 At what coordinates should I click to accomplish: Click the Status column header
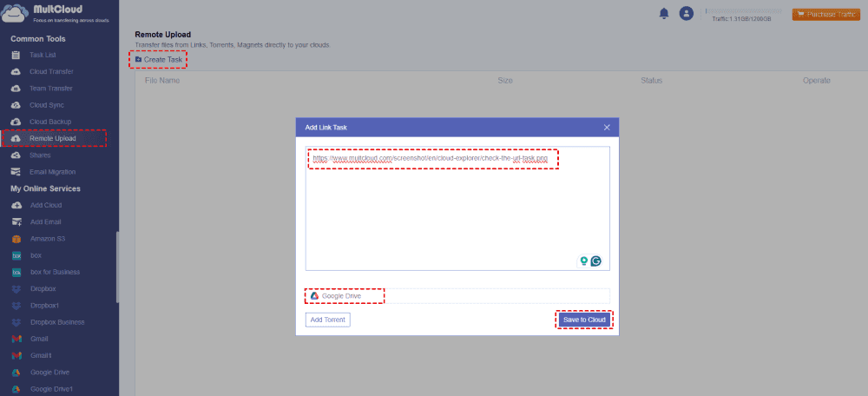tap(652, 81)
